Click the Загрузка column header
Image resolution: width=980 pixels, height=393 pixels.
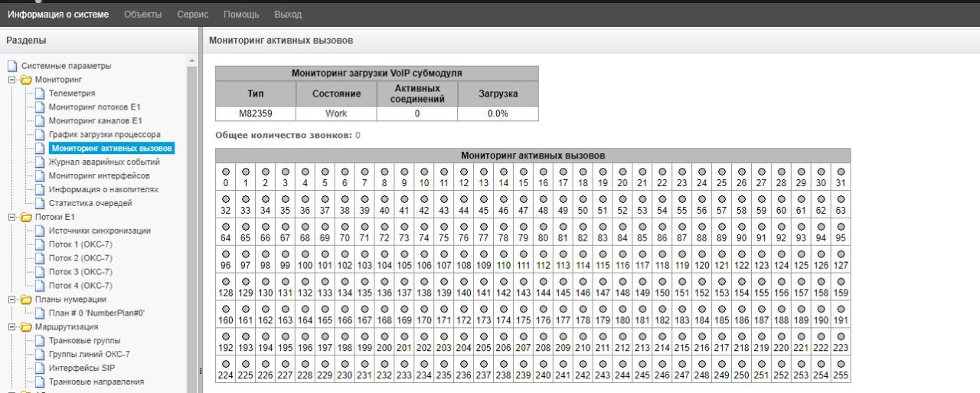tap(498, 93)
